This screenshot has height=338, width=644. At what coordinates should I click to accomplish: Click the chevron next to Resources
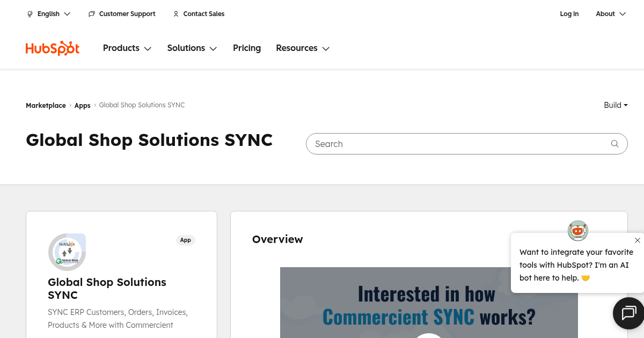pos(326,49)
